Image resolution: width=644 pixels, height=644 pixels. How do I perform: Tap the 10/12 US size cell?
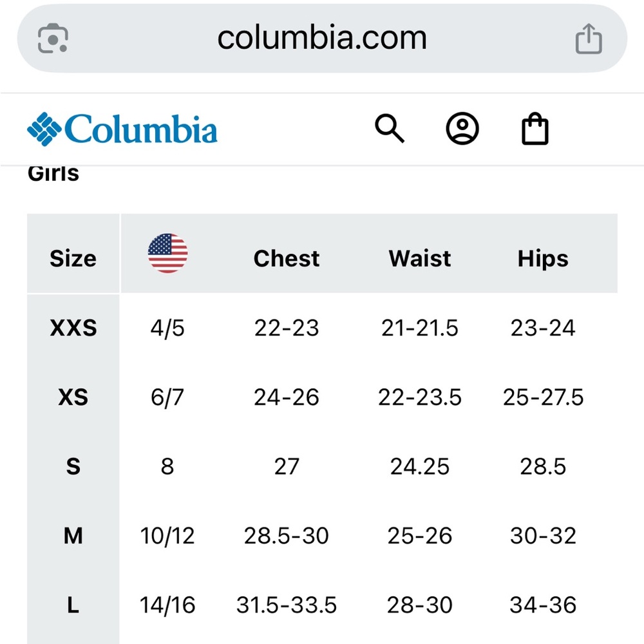[x=167, y=535]
